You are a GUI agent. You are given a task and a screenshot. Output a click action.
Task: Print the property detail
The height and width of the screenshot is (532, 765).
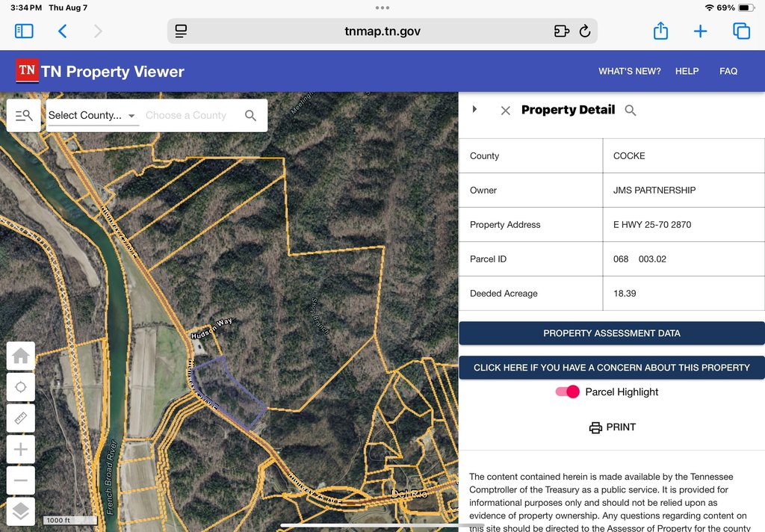pyautogui.click(x=612, y=427)
